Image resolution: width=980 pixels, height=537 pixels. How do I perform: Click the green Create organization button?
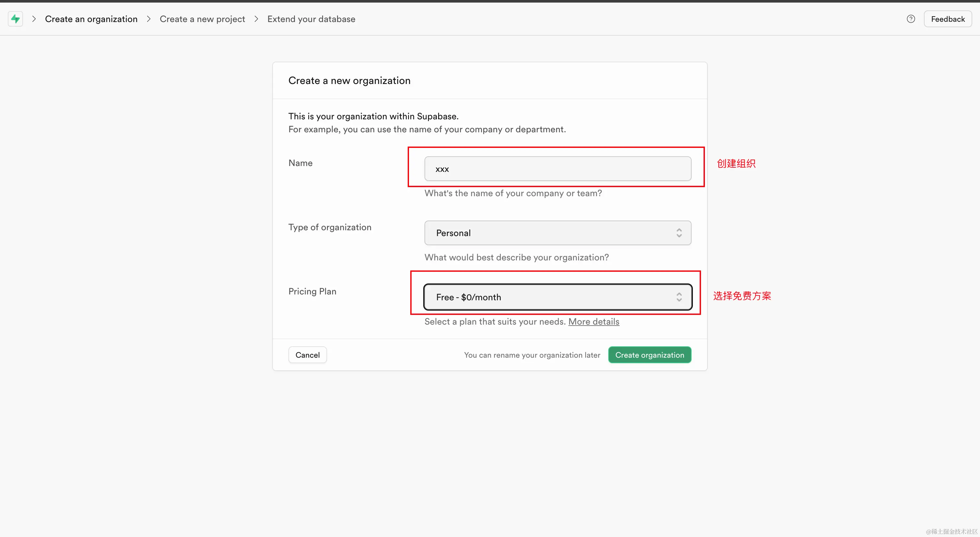tap(649, 355)
